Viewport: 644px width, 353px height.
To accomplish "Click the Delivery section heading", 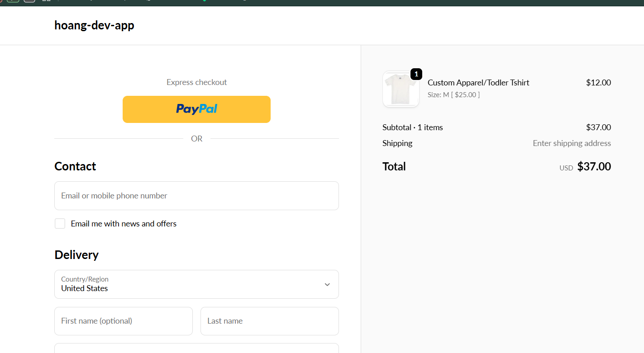I will click(x=76, y=255).
